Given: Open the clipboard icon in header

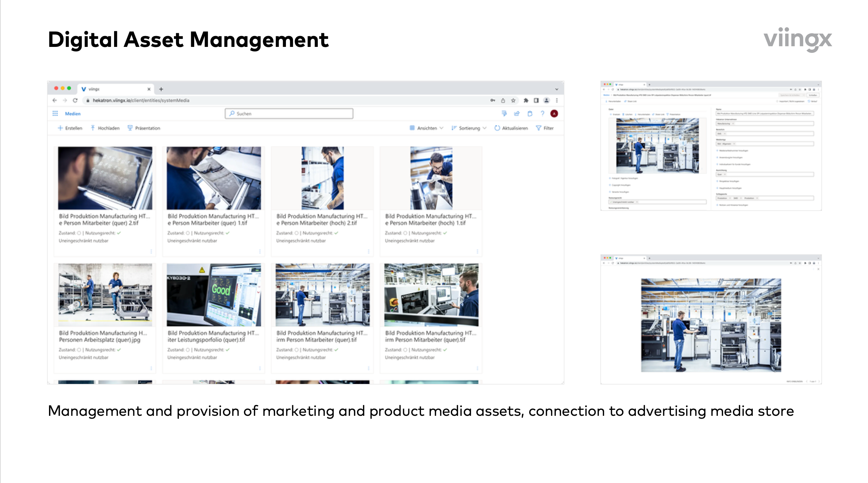Looking at the screenshot, I should [530, 113].
